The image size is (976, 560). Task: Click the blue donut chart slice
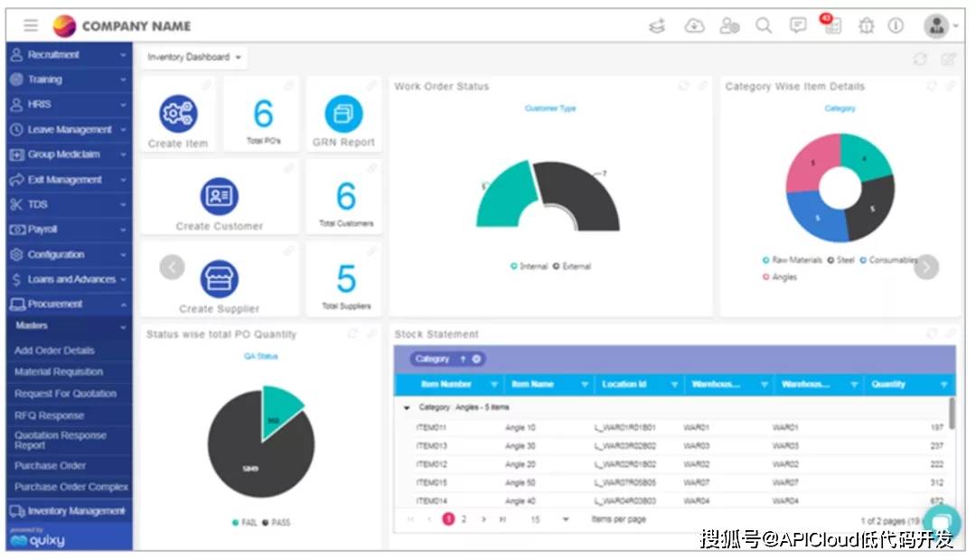816,217
